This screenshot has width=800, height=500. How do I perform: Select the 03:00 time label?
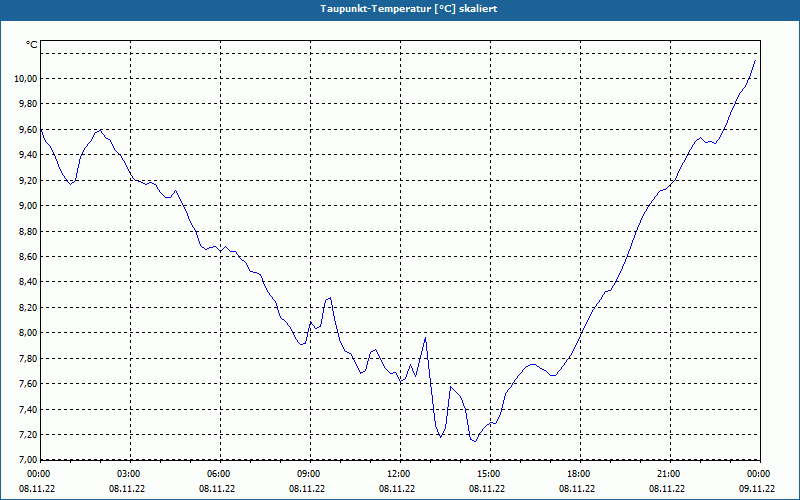click(129, 474)
